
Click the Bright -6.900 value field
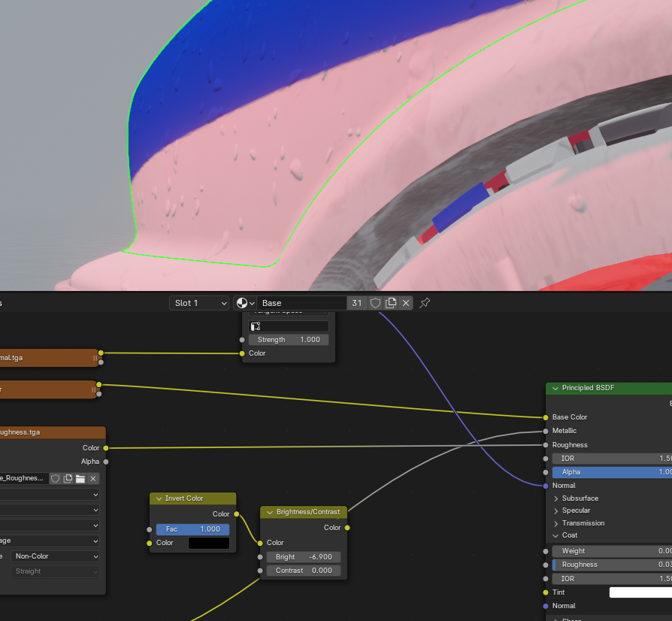click(x=304, y=556)
